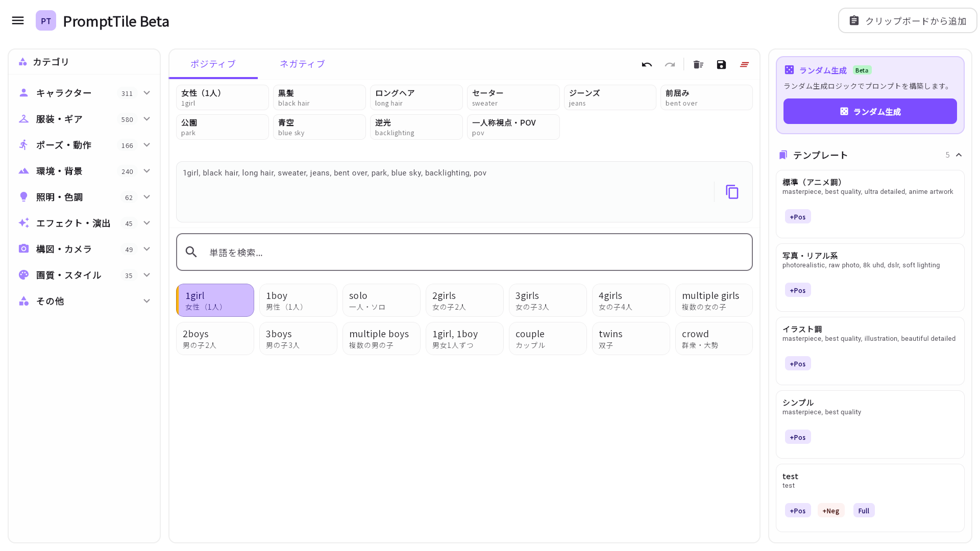Select the twins word tile

point(631,339)
